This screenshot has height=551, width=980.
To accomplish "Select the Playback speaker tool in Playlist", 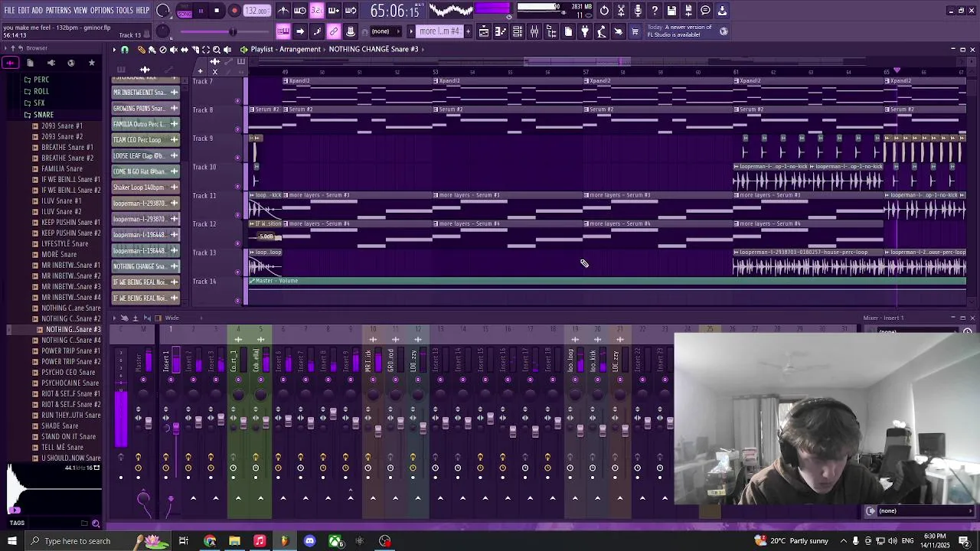I will coord(227,50).
